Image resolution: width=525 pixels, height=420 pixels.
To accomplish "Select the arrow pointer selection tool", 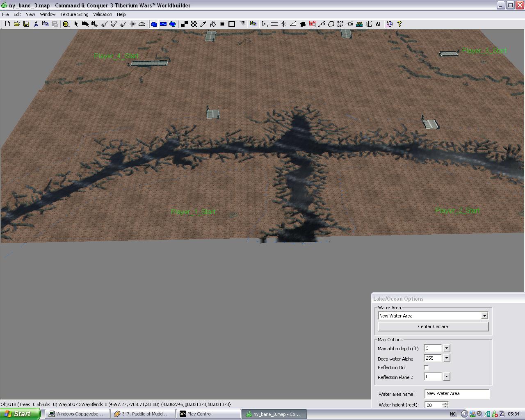I will point(76,24).
